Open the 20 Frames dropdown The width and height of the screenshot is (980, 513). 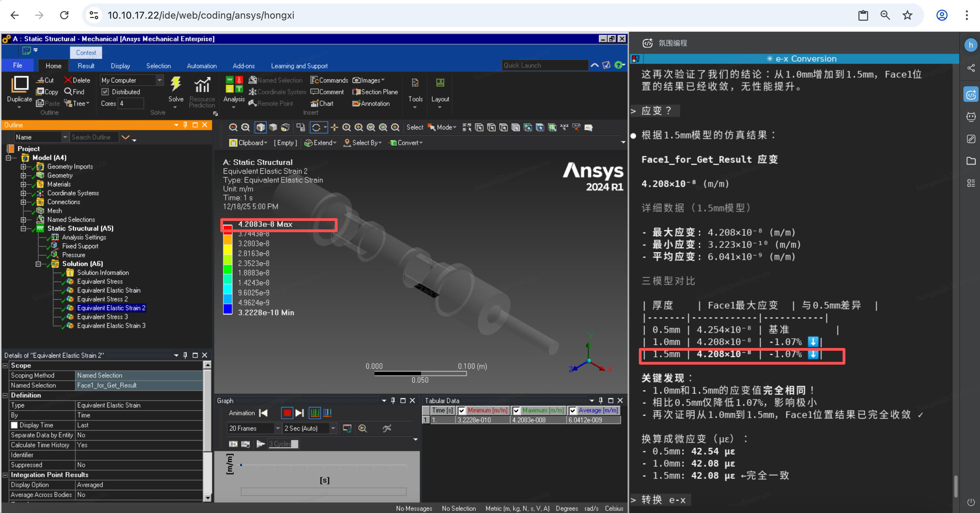(277, 428)
